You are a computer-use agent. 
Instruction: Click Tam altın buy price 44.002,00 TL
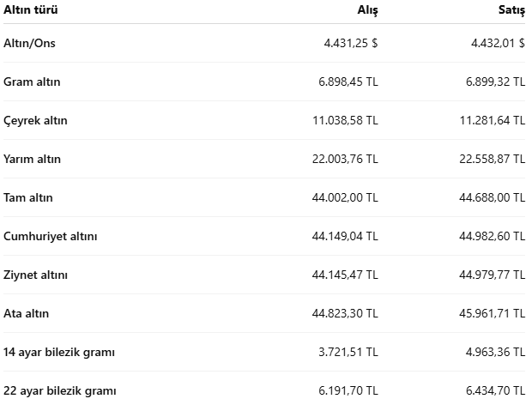345,197
